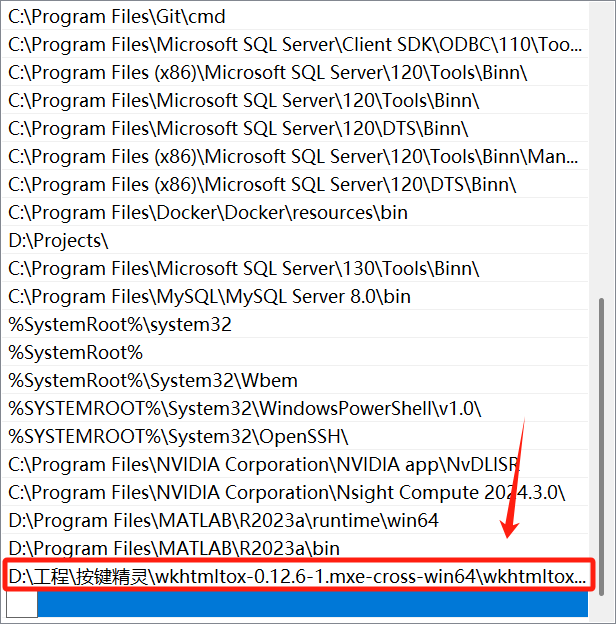Select the MATLAB\R2023a\bin entry
616x624 pixels.
pos(295,548)
